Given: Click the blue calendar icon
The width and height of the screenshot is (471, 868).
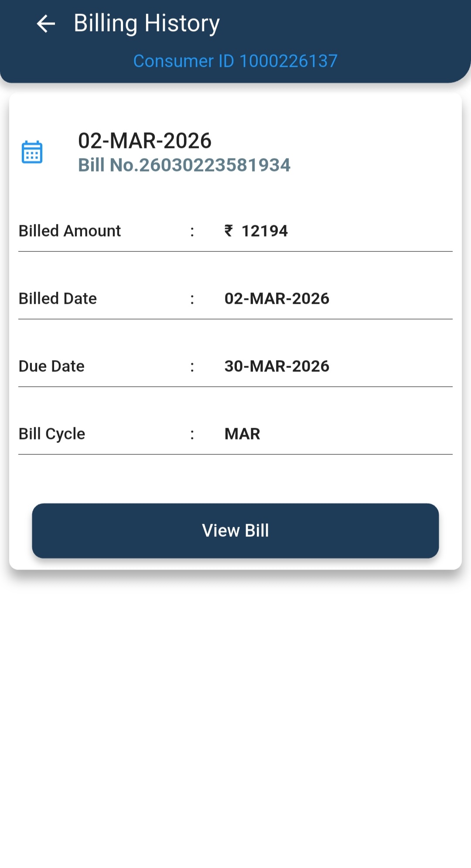Looking at the screenshot, I should pos(32,152).
